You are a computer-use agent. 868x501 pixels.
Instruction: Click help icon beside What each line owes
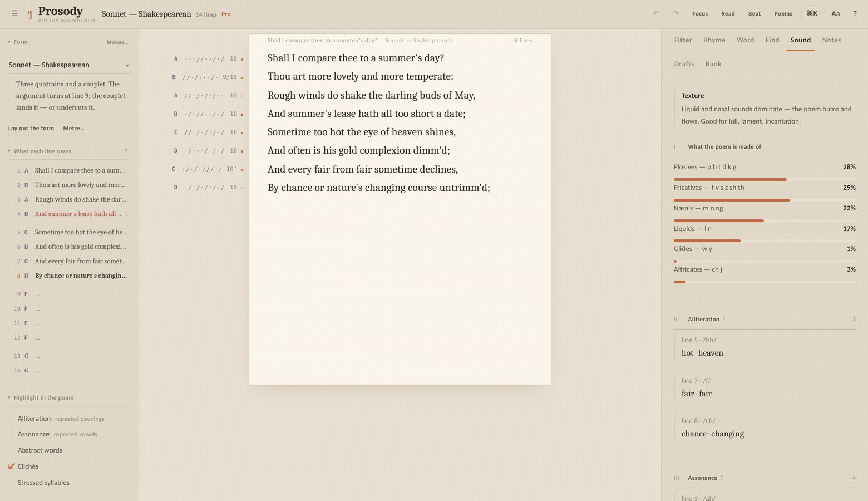coord(126,151)
